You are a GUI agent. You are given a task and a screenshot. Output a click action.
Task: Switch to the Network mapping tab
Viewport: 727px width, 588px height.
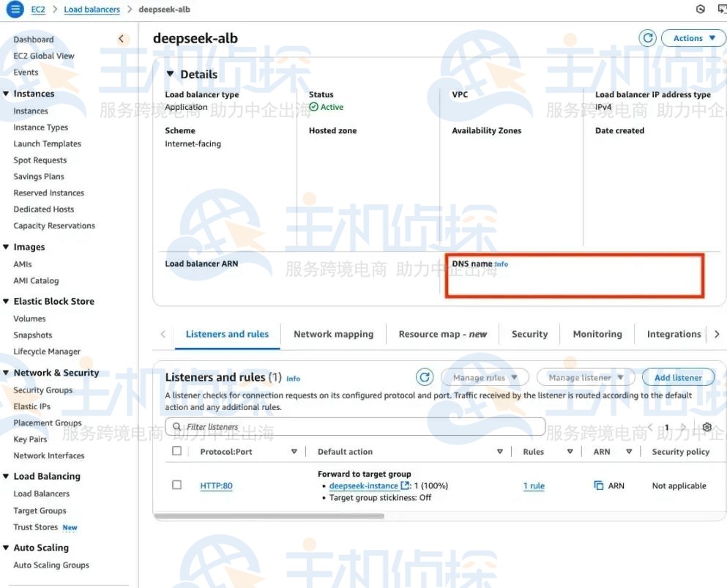tap(333, 334)
